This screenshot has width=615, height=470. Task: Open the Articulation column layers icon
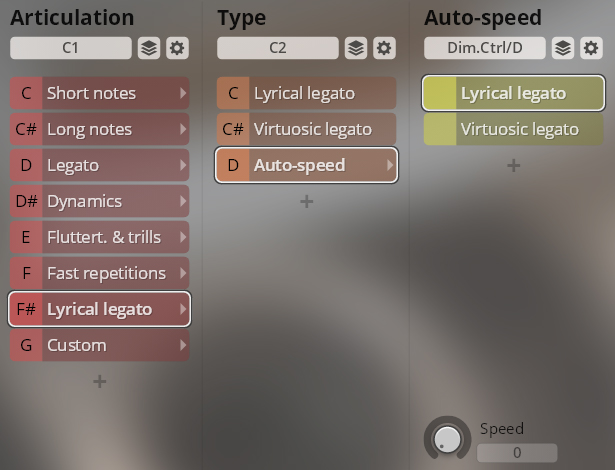148,48
